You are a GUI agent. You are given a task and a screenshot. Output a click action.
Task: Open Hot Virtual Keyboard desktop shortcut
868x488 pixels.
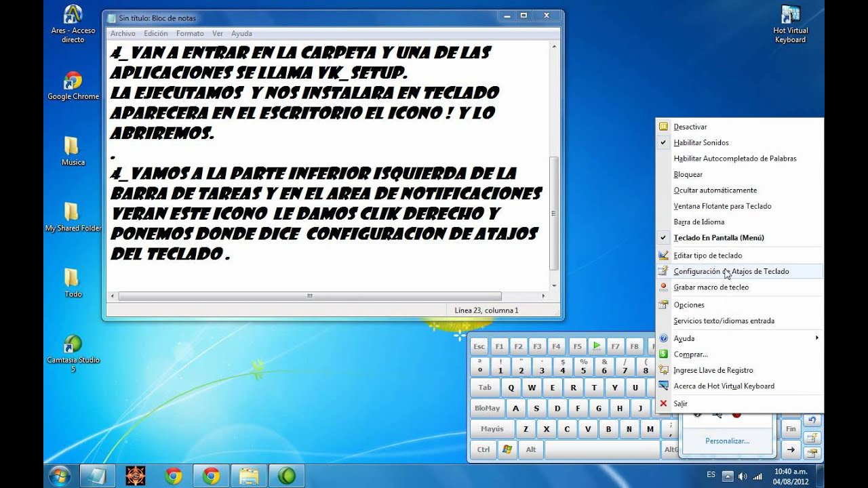(791, 24)
